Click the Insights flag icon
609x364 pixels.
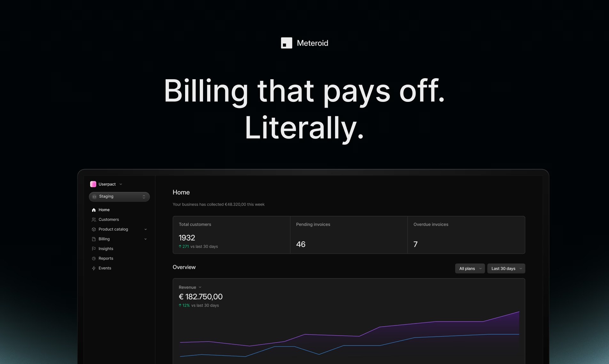(94, 249)
